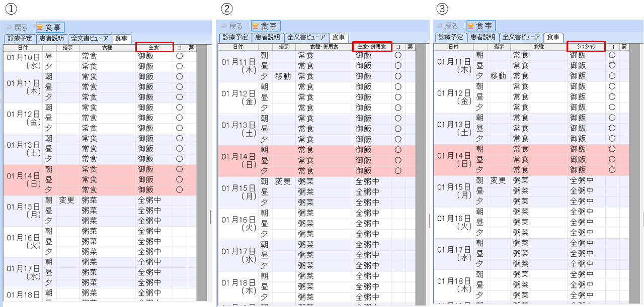Image resolution: width=644 pixels, height=307 pixels.
Task: Select the 01月17日(水) date cell in the right panel
Action: coord(453,254)
